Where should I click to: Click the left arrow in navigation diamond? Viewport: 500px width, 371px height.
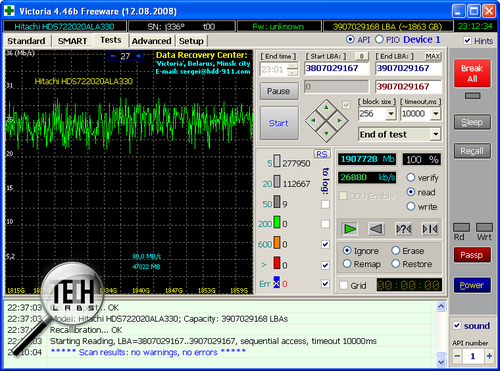click(313, 121)
